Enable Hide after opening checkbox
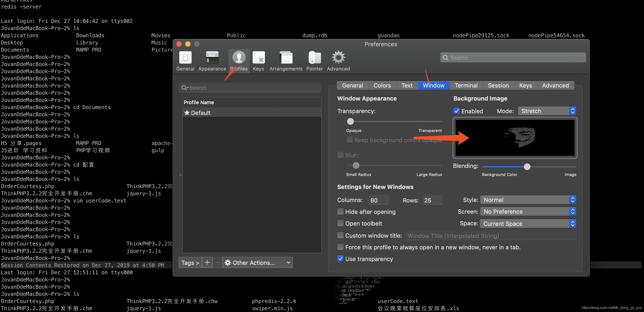Screen dimensions: 644x312 [340, 211]
